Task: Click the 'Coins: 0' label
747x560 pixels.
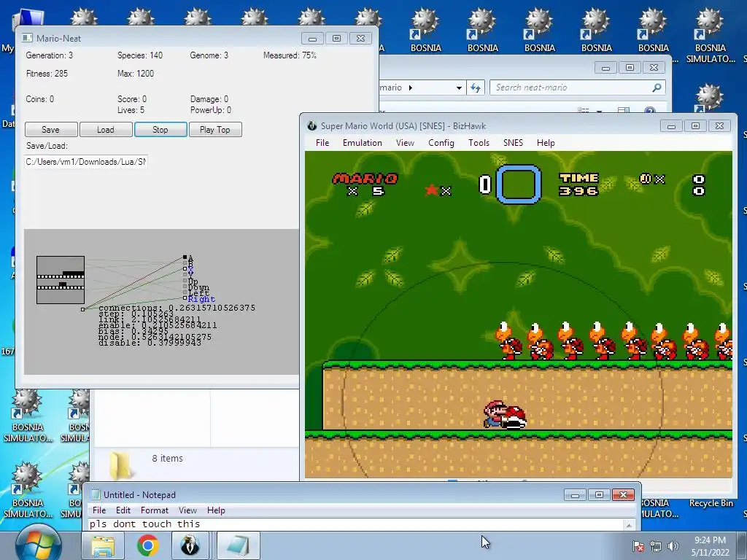Action: [x=40, y=99]
